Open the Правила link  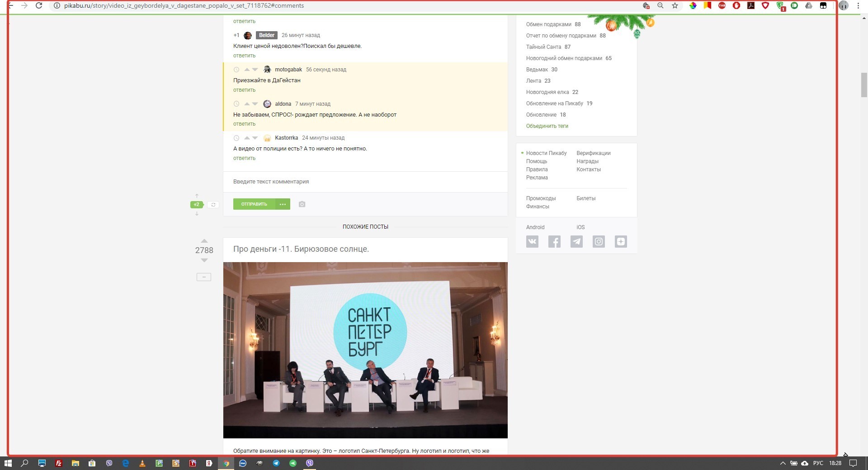click(537, 169)
